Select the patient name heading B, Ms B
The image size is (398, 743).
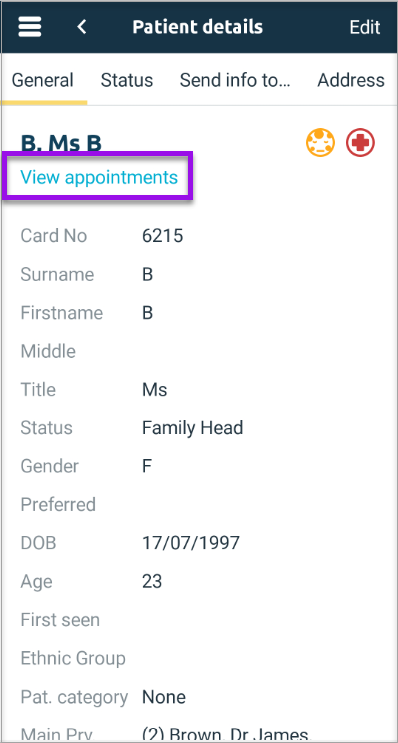coord(61,143)
